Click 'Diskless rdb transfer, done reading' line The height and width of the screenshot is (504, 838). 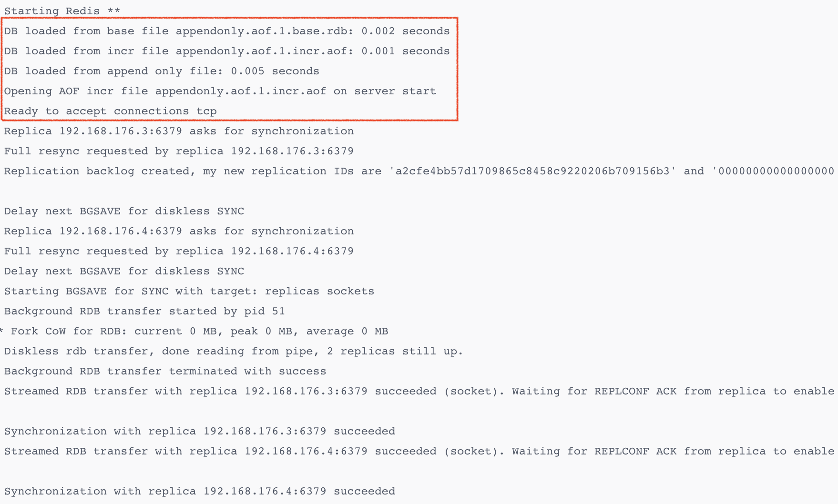(x=234, y=351)
